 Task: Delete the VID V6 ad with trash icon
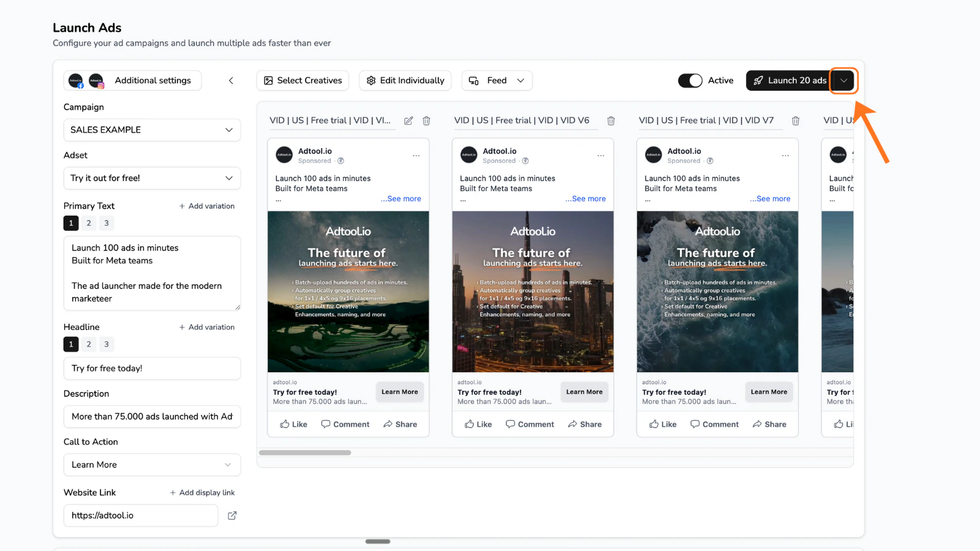pyautogui.click(x=611, y=121)
